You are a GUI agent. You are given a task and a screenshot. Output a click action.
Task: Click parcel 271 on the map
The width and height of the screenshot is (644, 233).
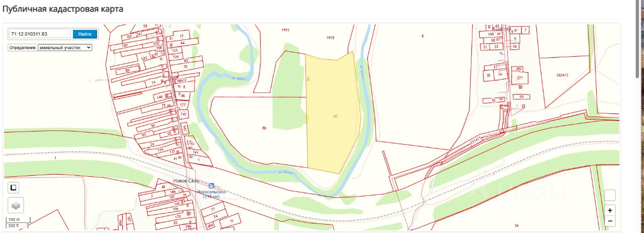520,78
